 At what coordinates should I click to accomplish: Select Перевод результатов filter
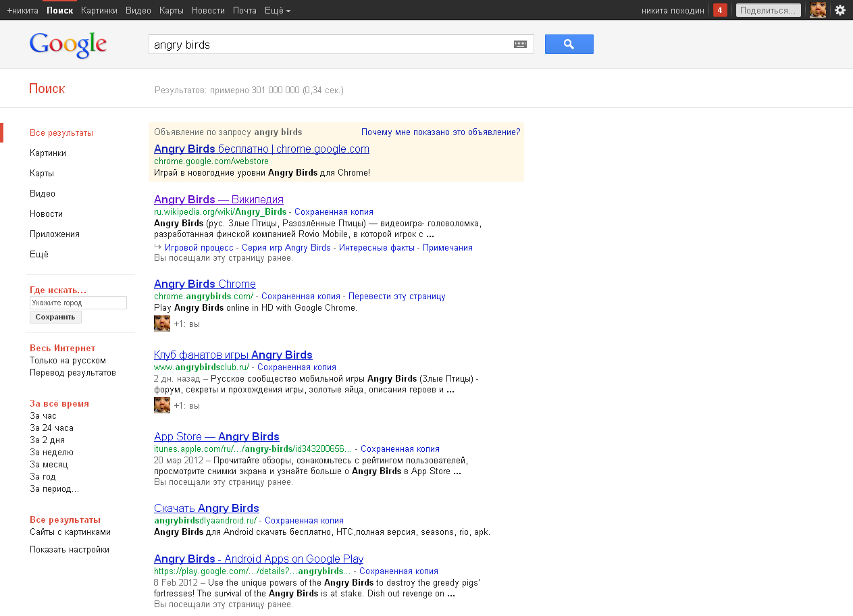click(73, 373)
